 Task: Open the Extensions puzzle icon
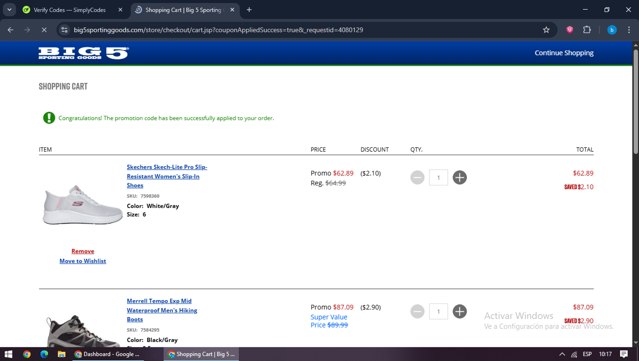587,30
